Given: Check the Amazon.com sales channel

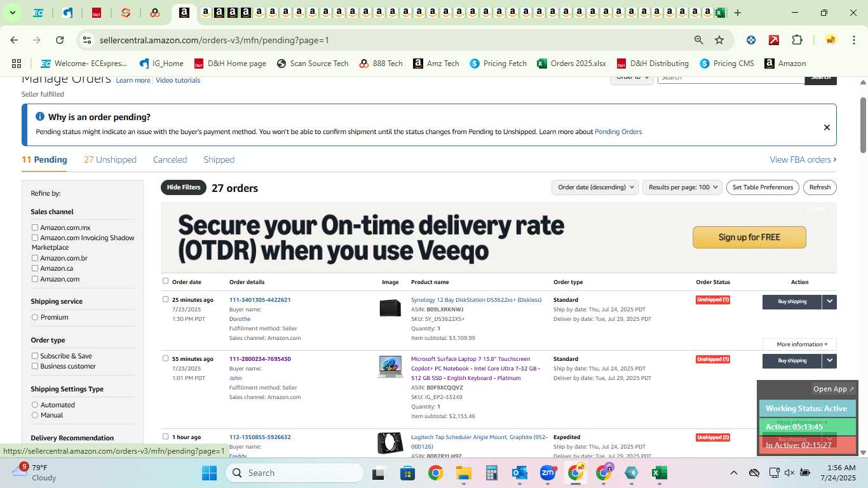Looking at the screenshot, I should pyautogui.click(x=35, y=279).
